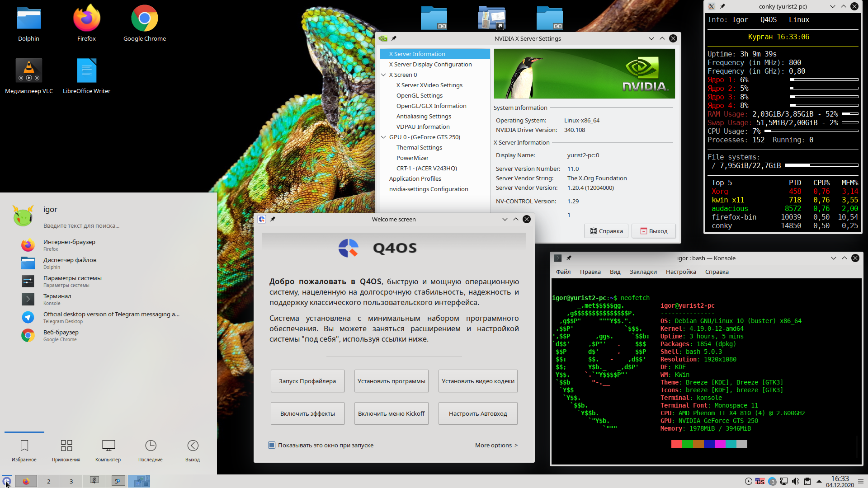The height and width of the screenshot is (488, 868).
Task: Launch Google Chrome from the desktop
Action: tap(145, 23)
